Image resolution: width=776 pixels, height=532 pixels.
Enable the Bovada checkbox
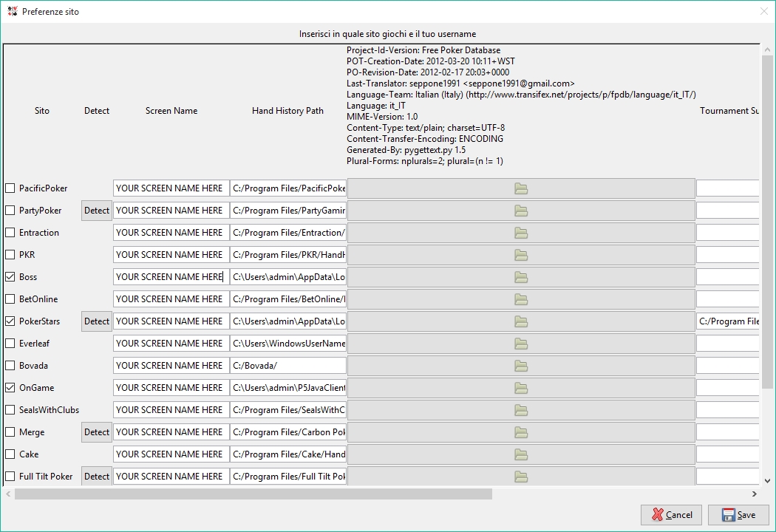pyautogui.click(x=10, y=365)
